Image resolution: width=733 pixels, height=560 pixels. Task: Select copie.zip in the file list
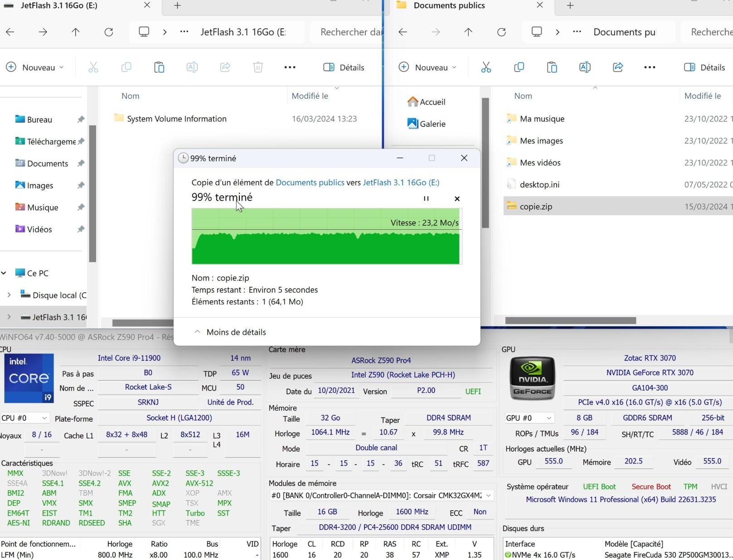tap(536, 207)
